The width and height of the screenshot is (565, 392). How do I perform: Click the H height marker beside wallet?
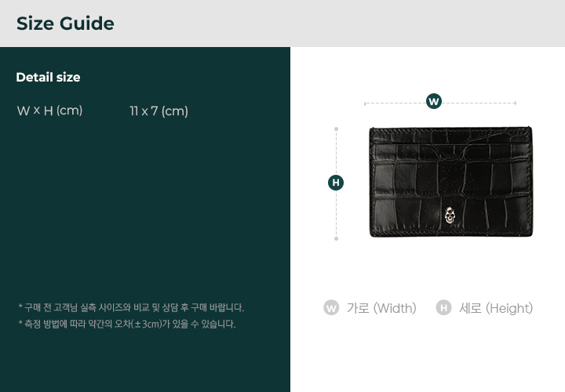(336, 183)
